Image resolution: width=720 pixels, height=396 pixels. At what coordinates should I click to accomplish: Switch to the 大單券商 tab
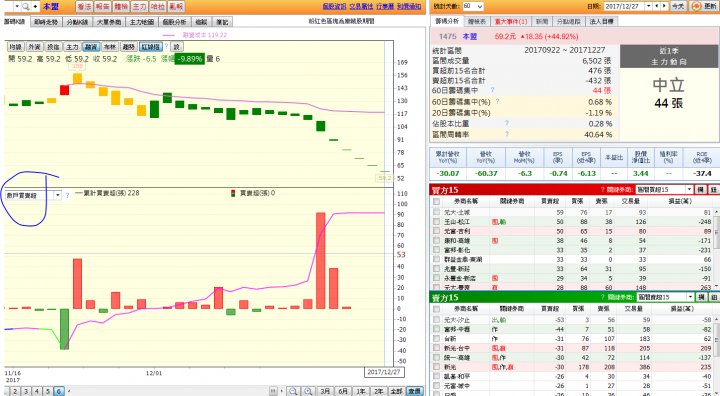(109, 22)
